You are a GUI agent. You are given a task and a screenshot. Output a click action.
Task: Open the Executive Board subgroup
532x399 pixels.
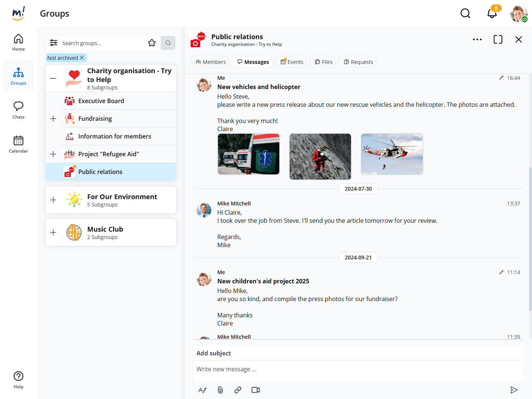coord(101,101)
